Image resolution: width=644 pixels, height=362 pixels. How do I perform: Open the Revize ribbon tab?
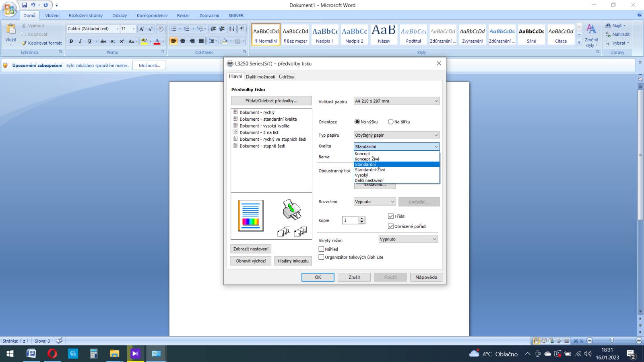tap(183, 16)
